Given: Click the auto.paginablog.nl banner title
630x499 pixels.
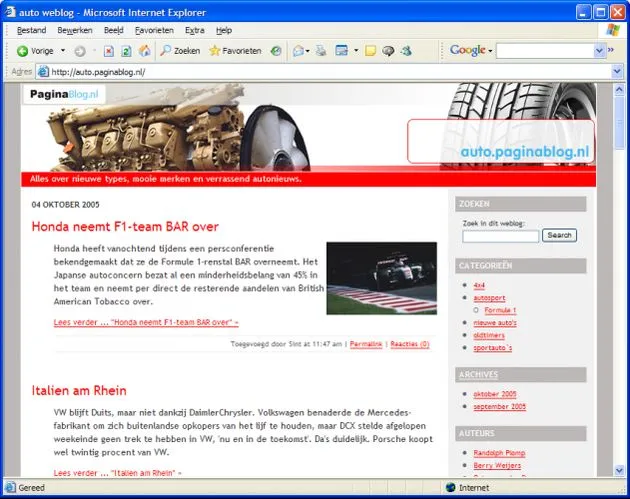Looking at the screenshot, I should [x=524, y=152].
